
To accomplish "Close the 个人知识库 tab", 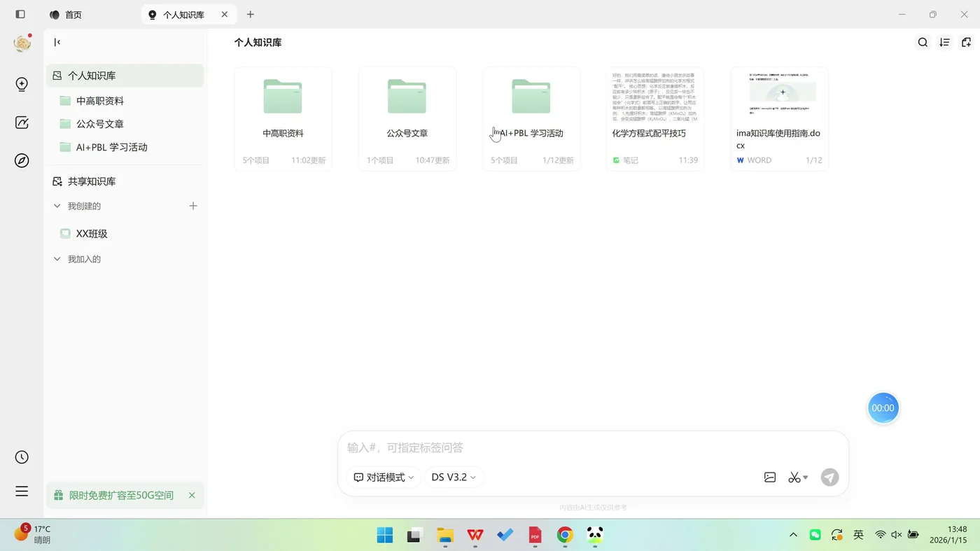I will [x=225, y=14].
